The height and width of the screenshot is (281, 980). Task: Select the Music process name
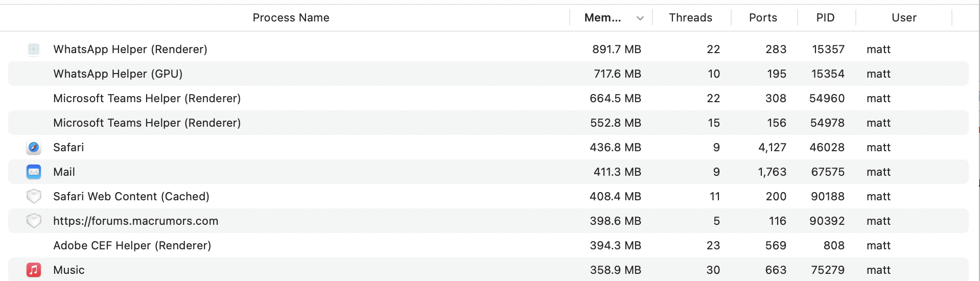(x=69, y=270)
